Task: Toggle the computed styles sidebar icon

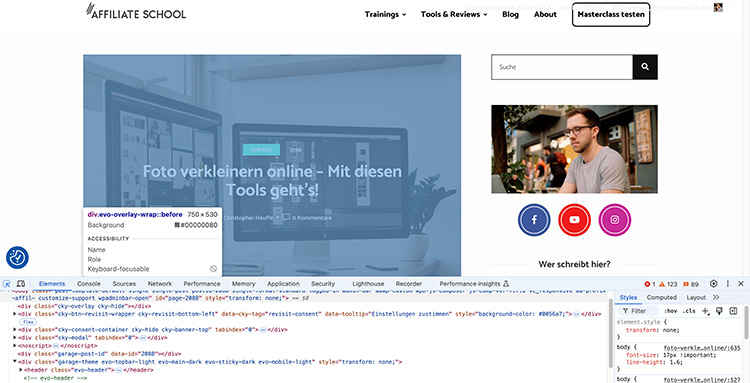Action: coord(733,311)
